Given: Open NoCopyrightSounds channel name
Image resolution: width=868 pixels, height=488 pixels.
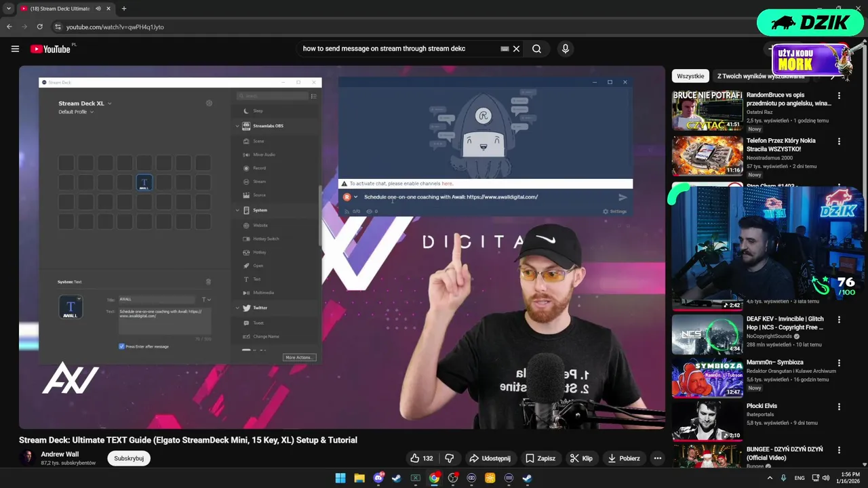Looking at the screenshot, I should pos(769,336).
